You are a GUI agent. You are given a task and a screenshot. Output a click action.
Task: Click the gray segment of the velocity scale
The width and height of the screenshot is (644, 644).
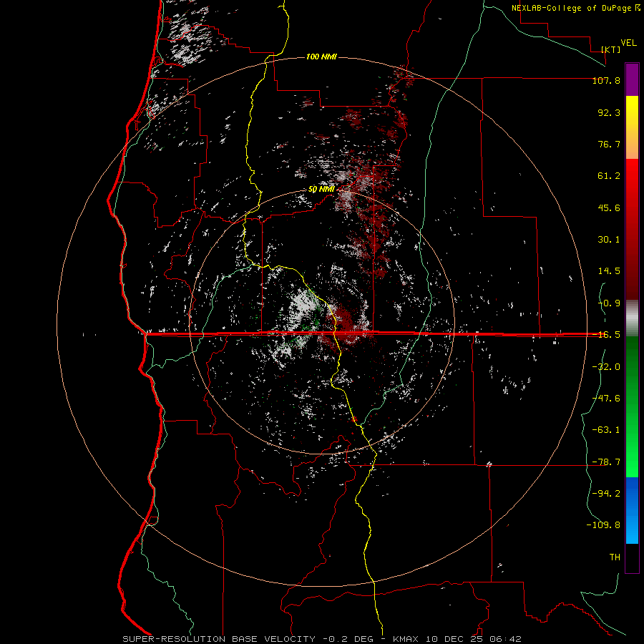pyautogui.click(x=632, y=318)
